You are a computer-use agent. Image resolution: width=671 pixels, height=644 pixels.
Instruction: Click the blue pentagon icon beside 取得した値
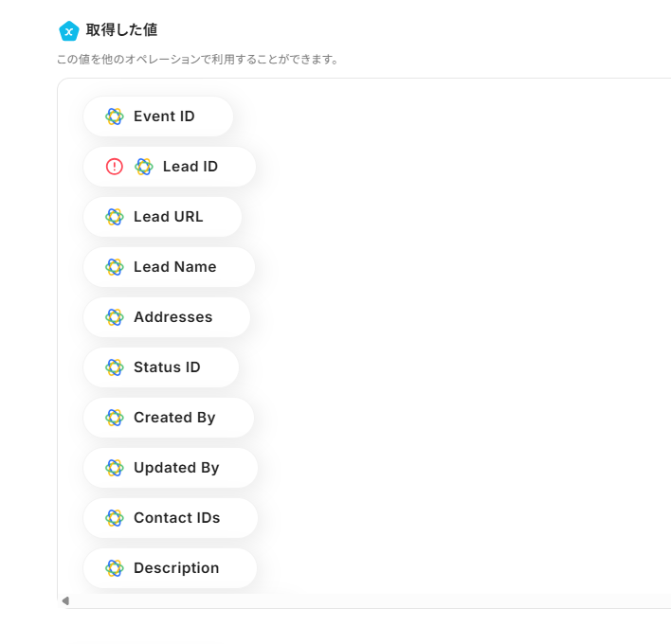pyautogui.click(x=68, y=31)
